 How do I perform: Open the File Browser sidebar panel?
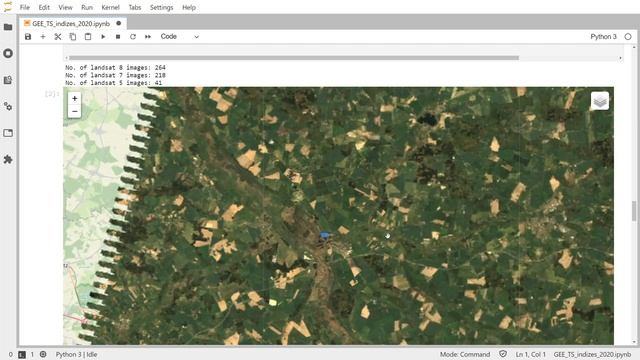click(x=8, y=27)
